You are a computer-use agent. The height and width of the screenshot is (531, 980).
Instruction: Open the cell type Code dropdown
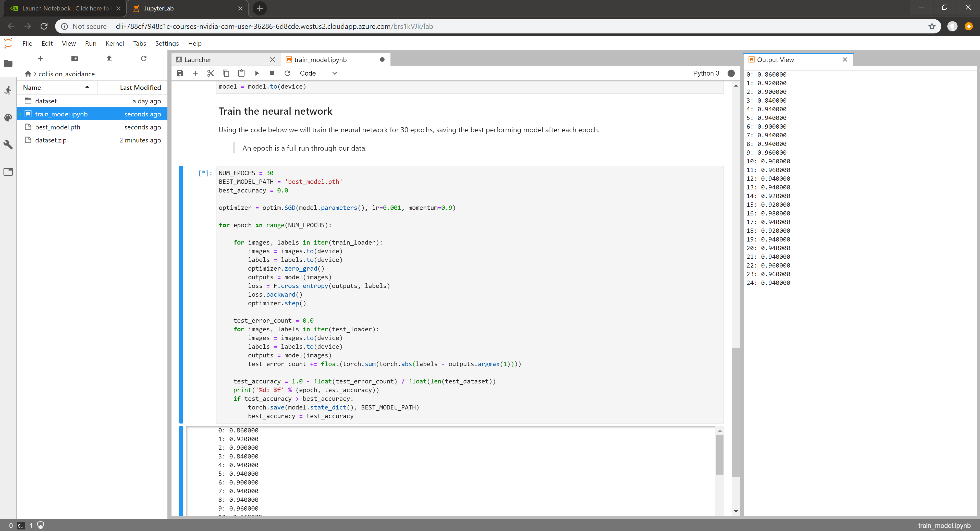[318, 73]
